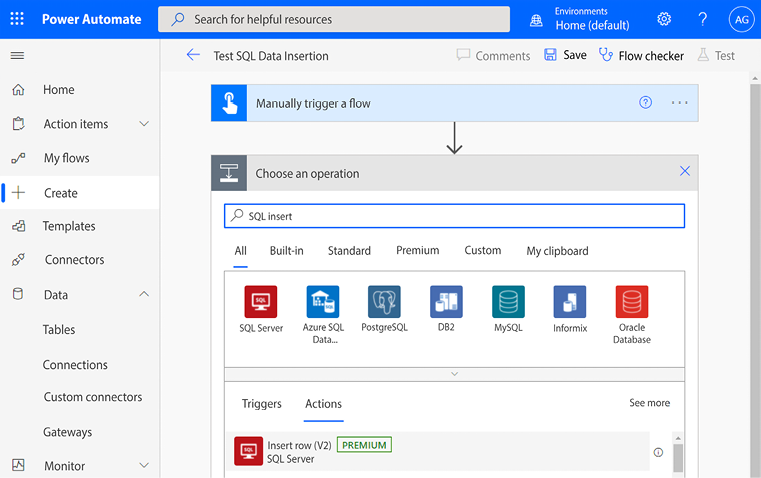Click the Data cylinder icon in sidebar
761x478 pixels.
(18, 294)
